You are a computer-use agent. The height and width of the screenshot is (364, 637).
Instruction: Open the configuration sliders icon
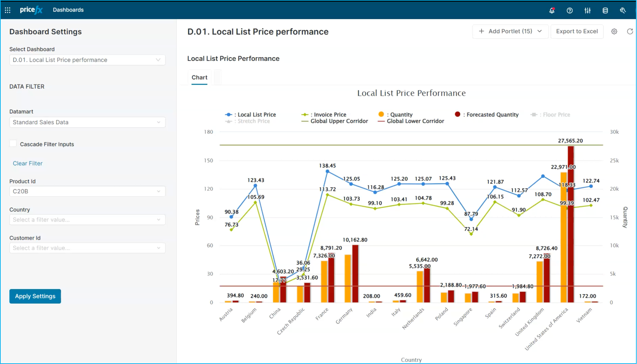(x=587, y=10)
